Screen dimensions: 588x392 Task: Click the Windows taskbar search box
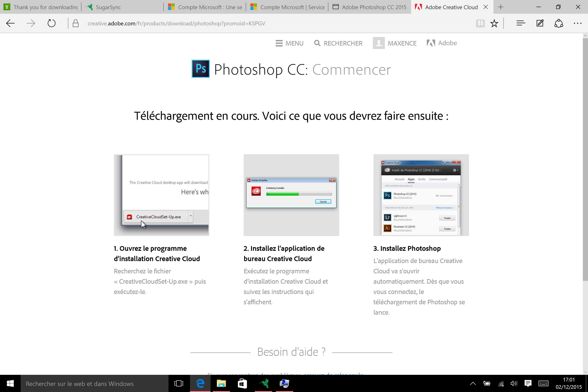tap(94, 383)
